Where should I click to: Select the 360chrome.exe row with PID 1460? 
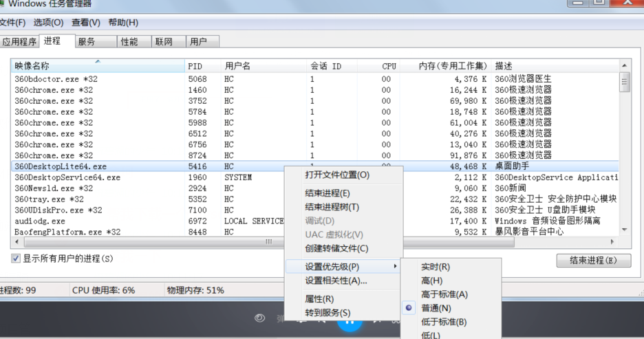tap(314, 90)
